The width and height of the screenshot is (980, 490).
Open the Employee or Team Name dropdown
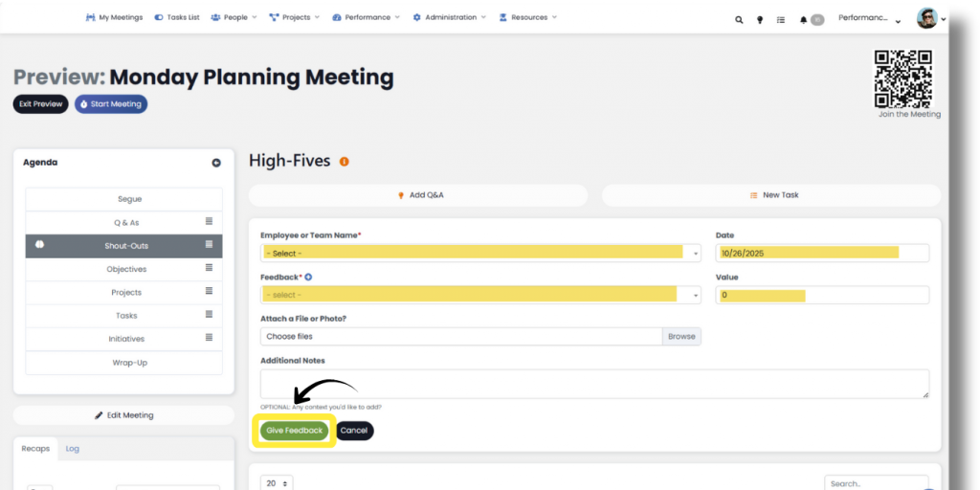coord(480,254)
